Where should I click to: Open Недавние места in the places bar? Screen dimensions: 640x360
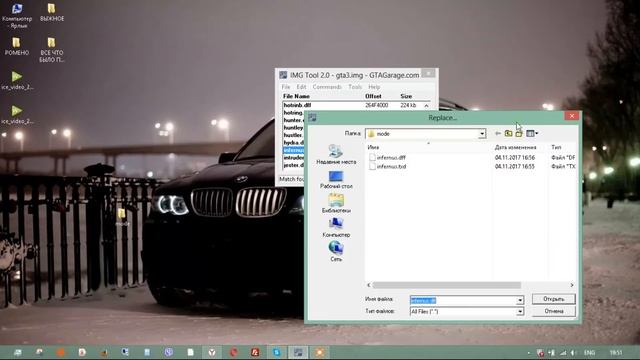336,154
